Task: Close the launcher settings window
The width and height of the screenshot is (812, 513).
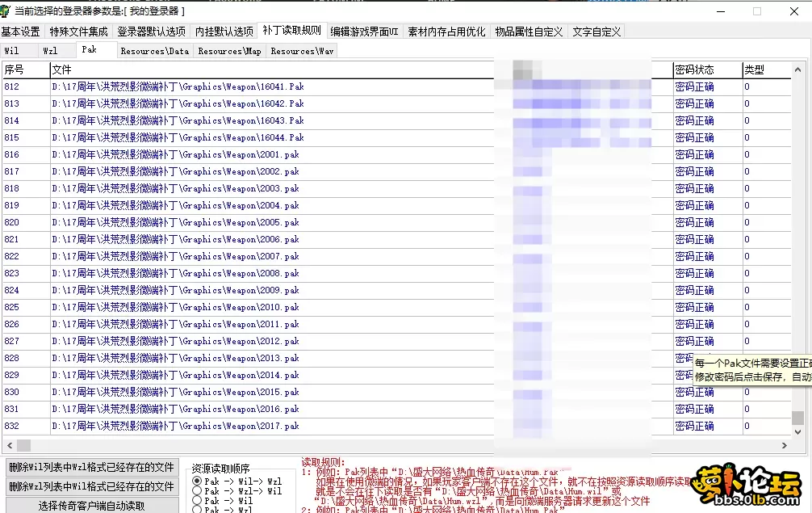Action: tap(794, 11)
